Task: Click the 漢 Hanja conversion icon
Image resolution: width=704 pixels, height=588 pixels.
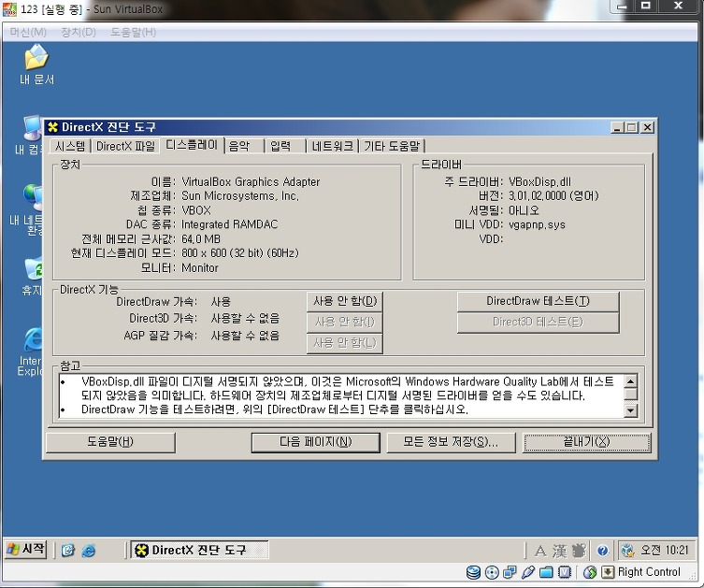Action: pyautogui.click(x=559, y=551)
